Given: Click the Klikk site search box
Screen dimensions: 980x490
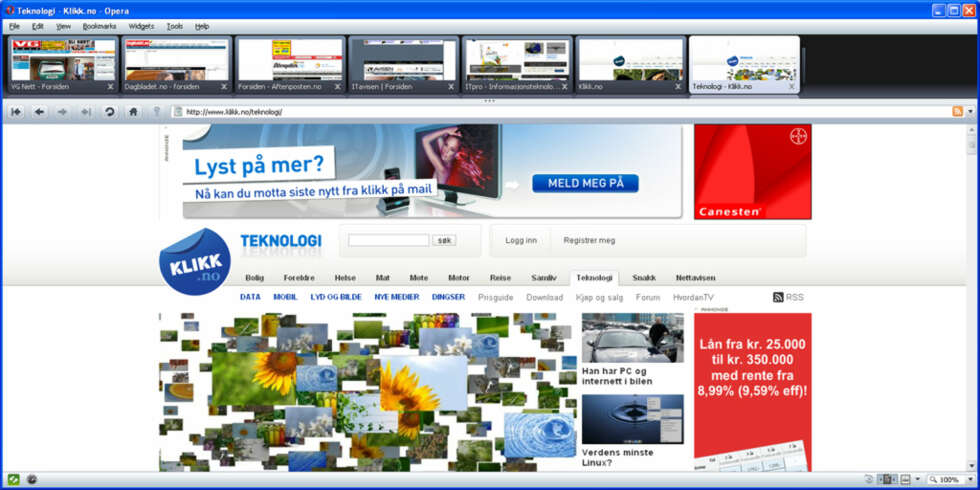Looking at the screenshot, I should tap(389, 240).
